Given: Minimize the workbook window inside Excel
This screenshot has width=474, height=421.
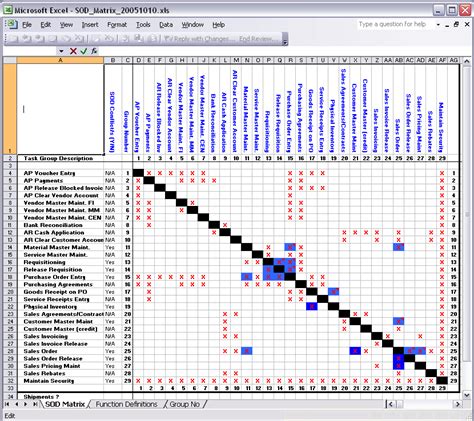Looking at the screenshot, I should coord(447,25).
